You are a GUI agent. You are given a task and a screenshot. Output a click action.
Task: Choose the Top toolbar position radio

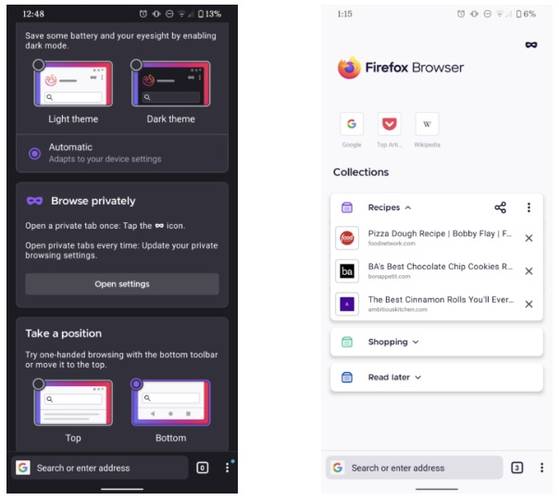39,384
